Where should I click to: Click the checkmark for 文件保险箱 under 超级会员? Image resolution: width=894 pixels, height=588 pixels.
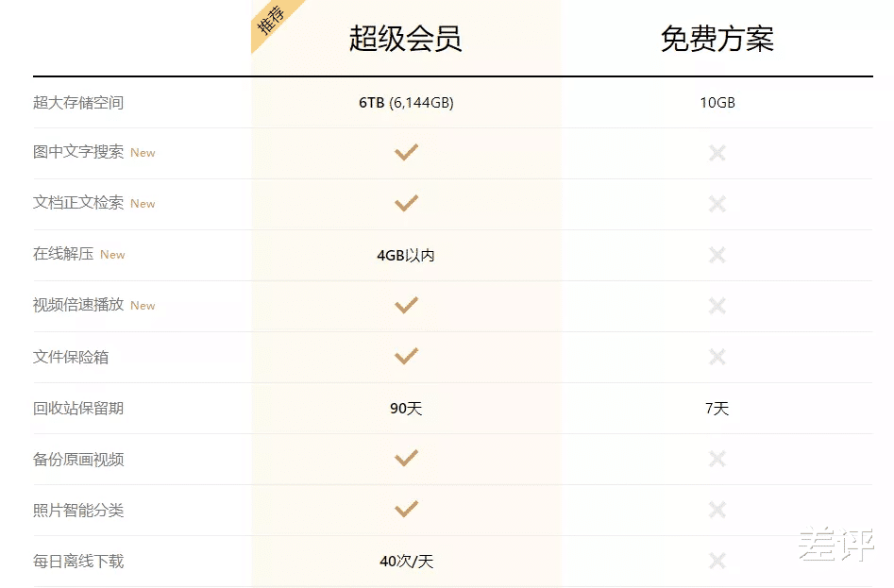[406, 357]
